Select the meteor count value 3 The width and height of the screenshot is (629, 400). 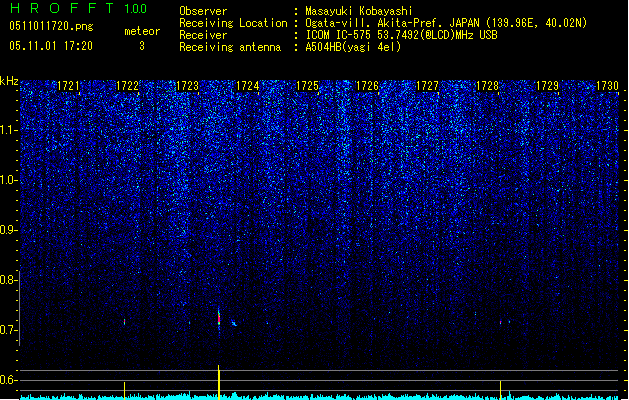click(x=142, y=46)
